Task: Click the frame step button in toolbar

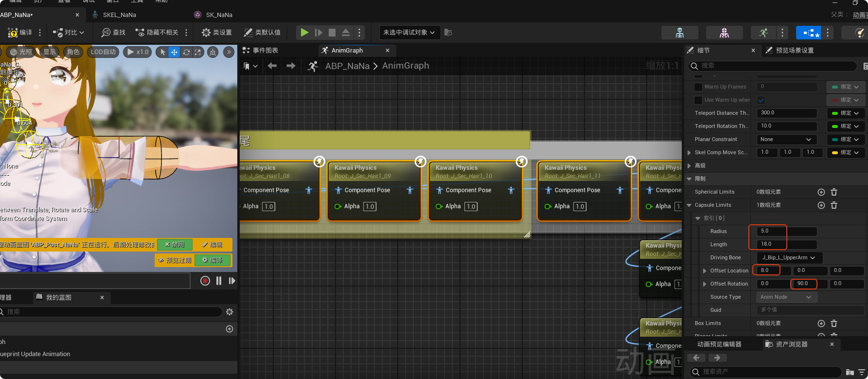Action: coord(319,33)
